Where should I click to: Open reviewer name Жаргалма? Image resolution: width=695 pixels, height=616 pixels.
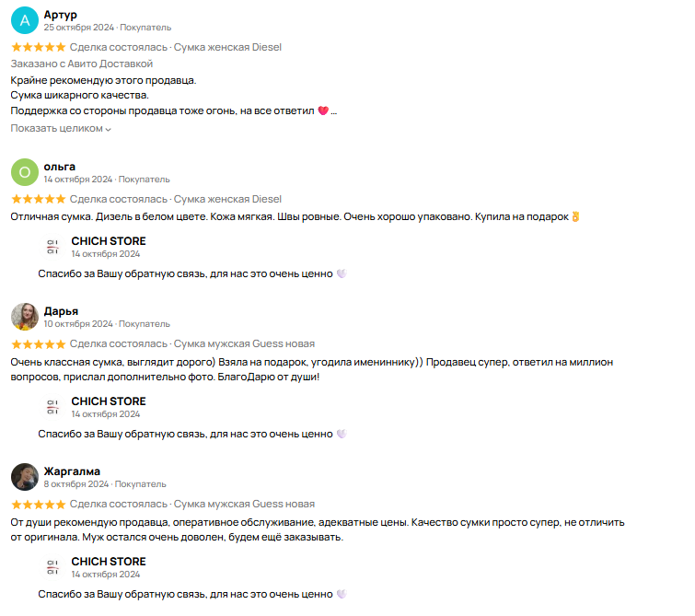pyautogui.click(x=72, y=471)
